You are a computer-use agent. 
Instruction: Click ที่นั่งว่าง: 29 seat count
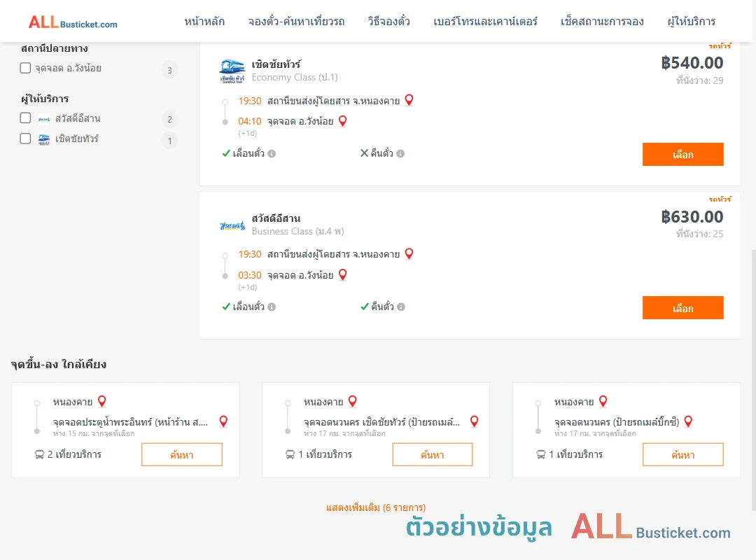point(699,80)
